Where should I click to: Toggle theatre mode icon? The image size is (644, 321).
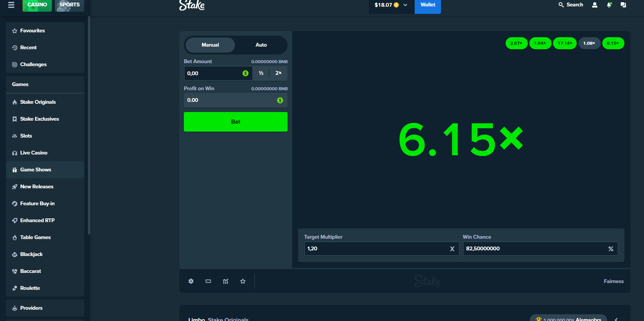click(x=208, y=281)
